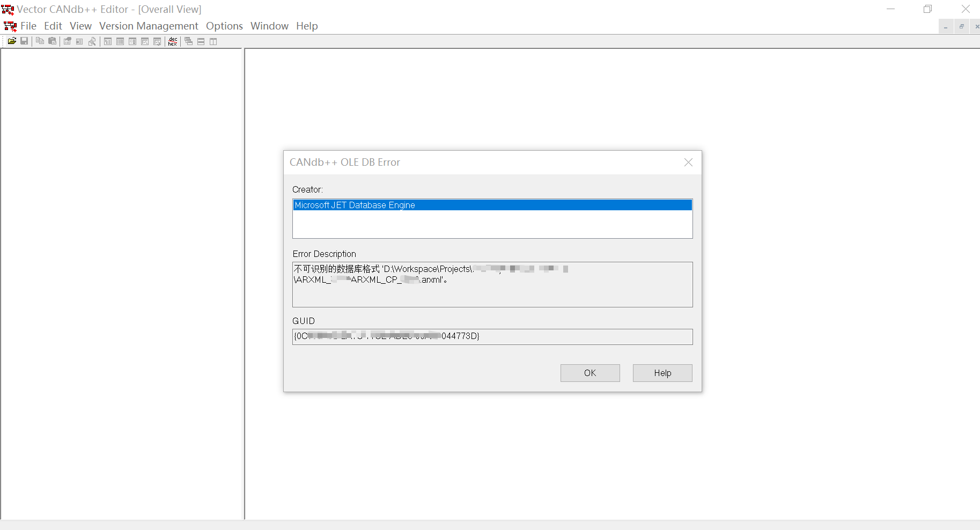Viewport: 980px width, 530px height.
Task: Open the Overall View tree-window toolbar icon
Action: [x=108, y=41]
